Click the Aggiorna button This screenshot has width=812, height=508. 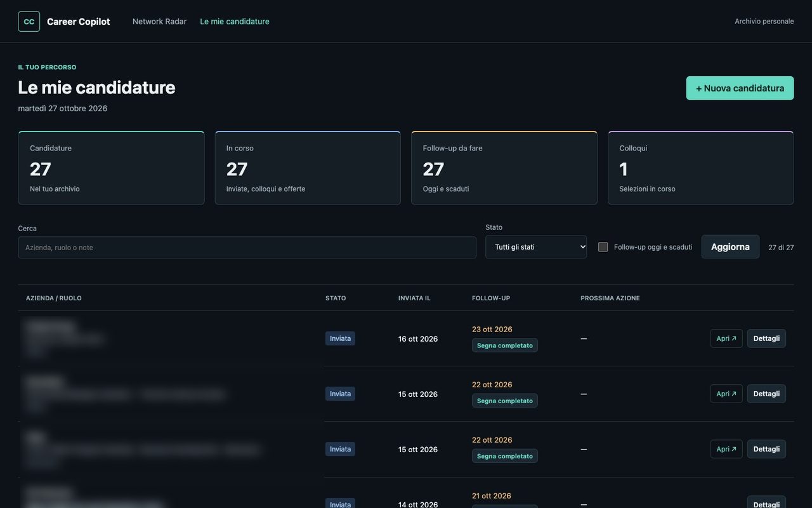pyautogui.click(x=730, y=247)
